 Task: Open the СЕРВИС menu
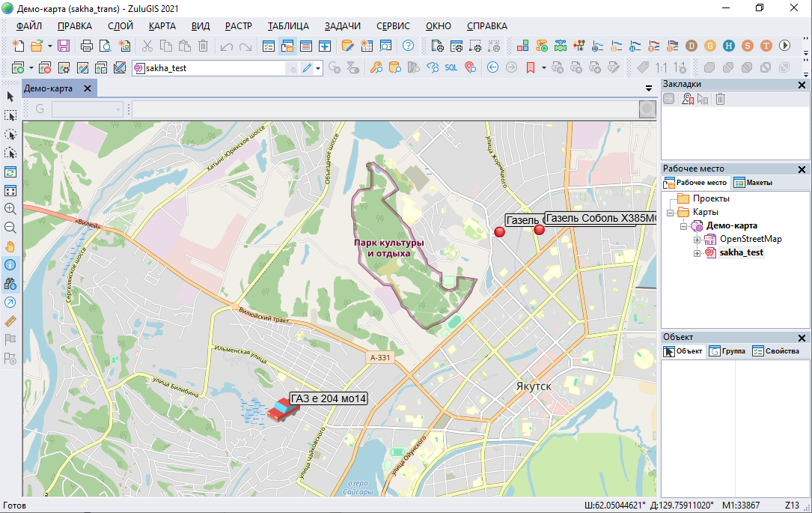click(x=392, y=25)
